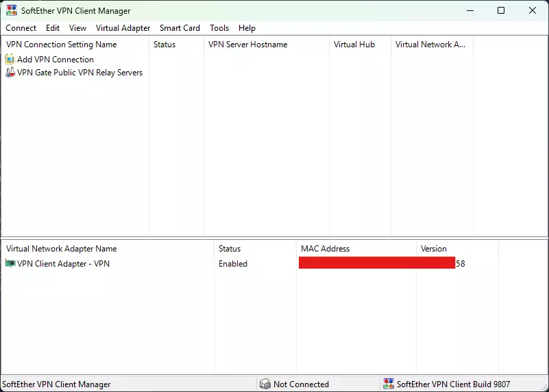The image size is (549, 392).
Task: Click the VPN Gate relay servers icon
Action: point(10,73)
